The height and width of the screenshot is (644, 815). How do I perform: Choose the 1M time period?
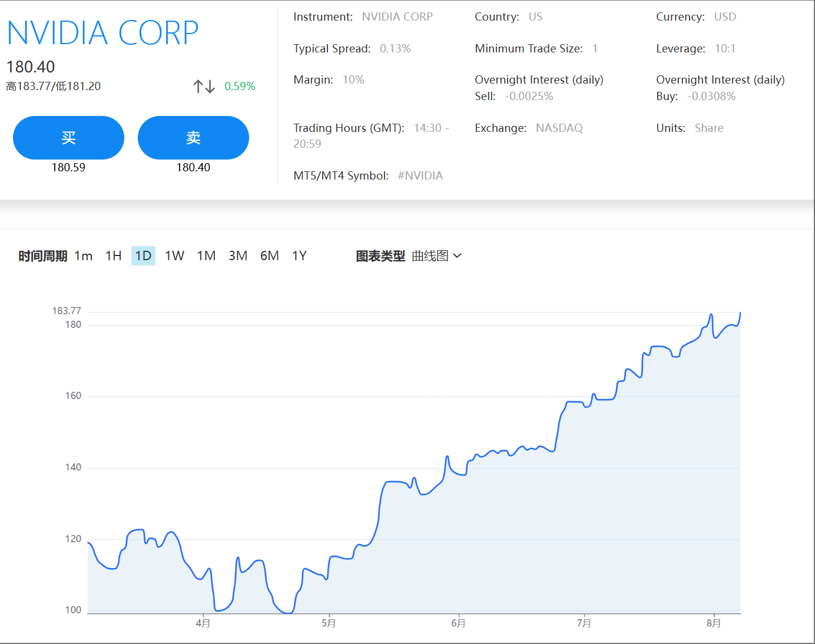(x=206, y=256)
